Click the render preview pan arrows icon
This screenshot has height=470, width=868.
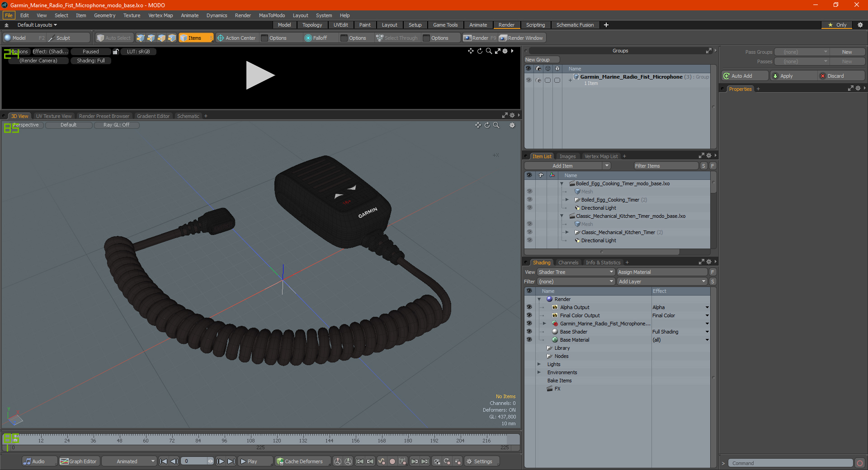(471, 51)
